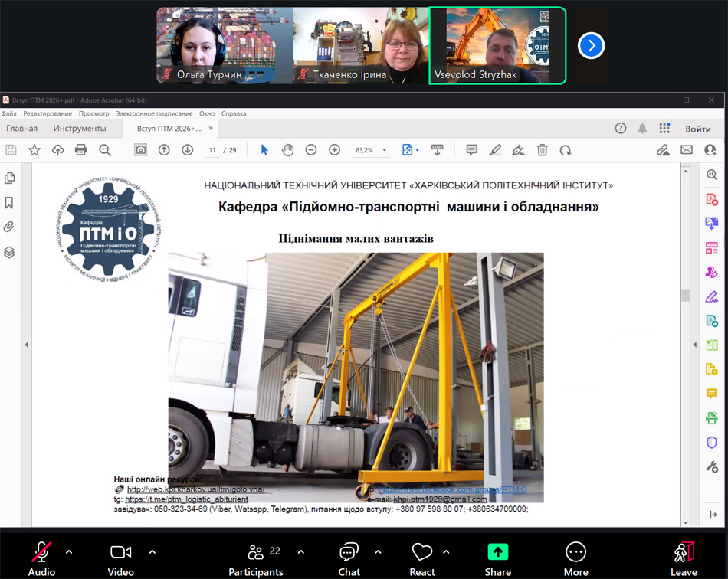Open the Редактирование menu
The height and width of the screenshot is (579, 728).
48,113
